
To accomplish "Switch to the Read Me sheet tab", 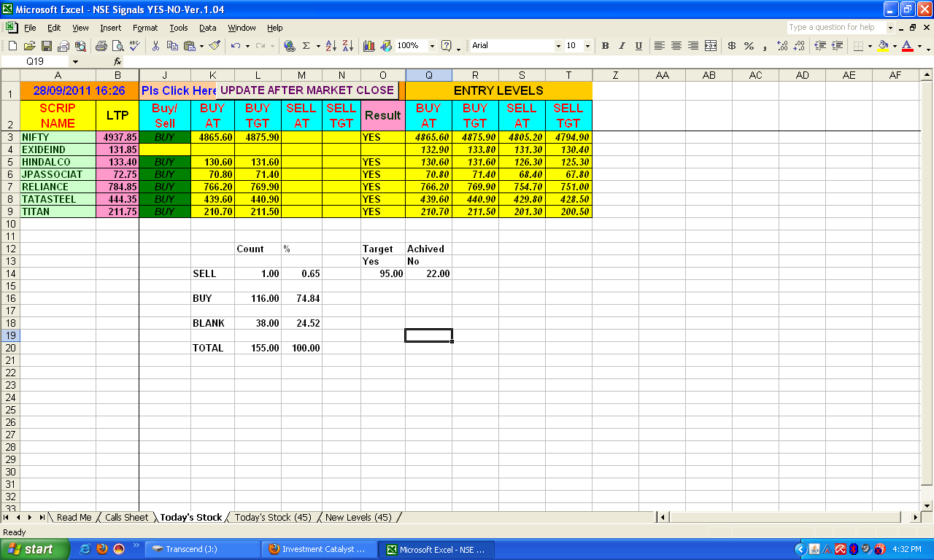I will pos(74,518).
